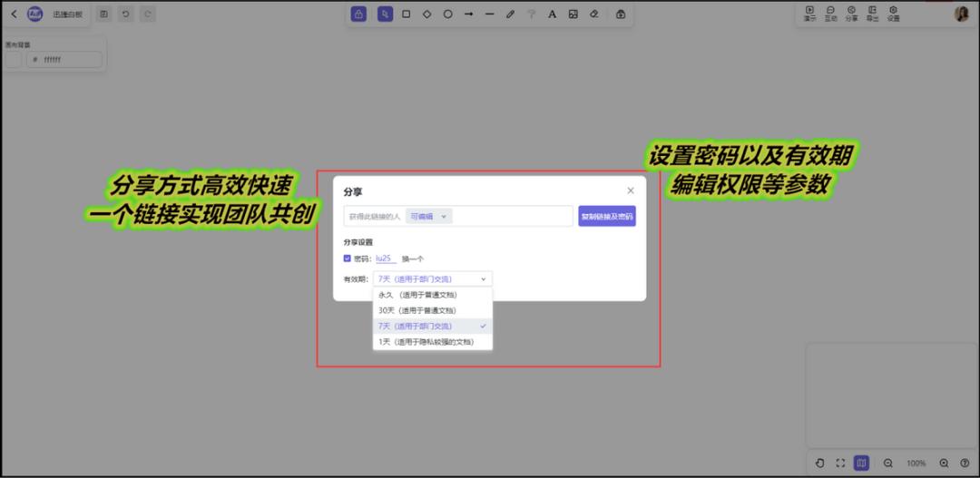Open 设置 settings in header
The width and height of the screenshot is (980, 478).
[894, 14]
